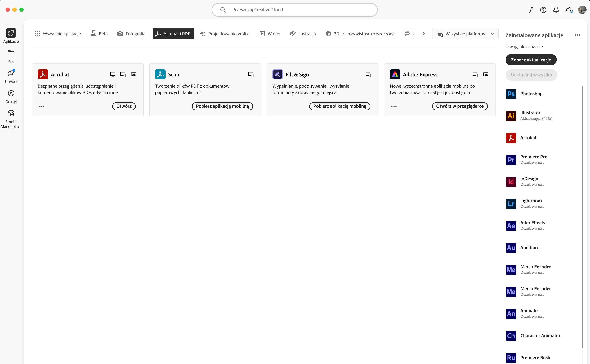Open the help question mark icon

(543, 10)
